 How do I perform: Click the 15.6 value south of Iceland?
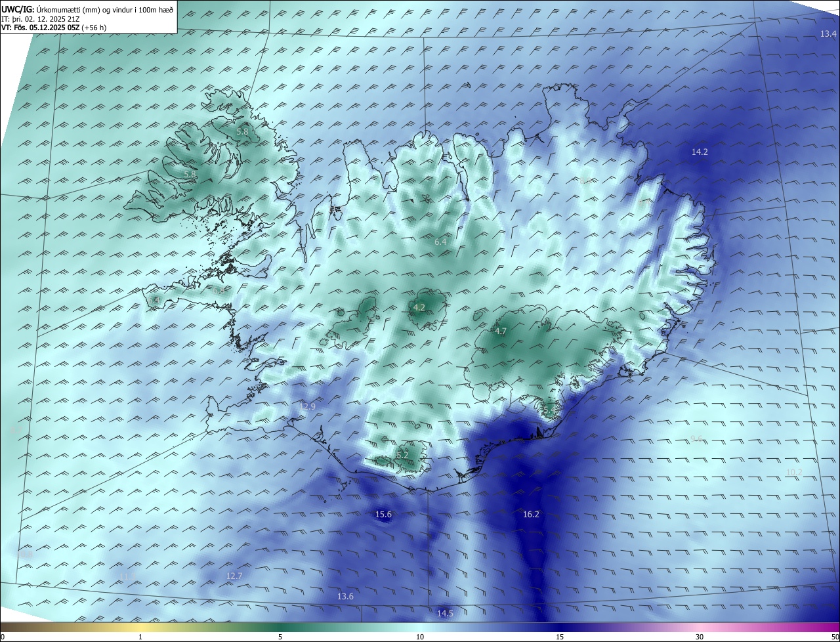[383, 514]
